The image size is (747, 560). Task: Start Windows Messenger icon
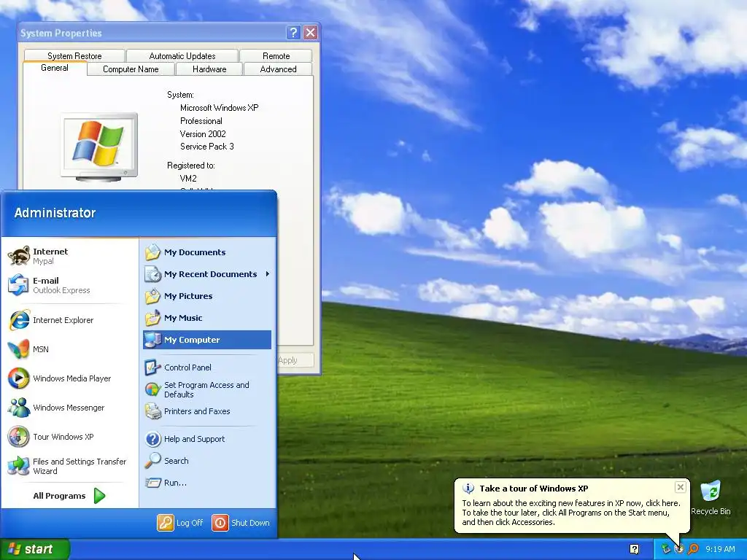[x=18, y=408]
